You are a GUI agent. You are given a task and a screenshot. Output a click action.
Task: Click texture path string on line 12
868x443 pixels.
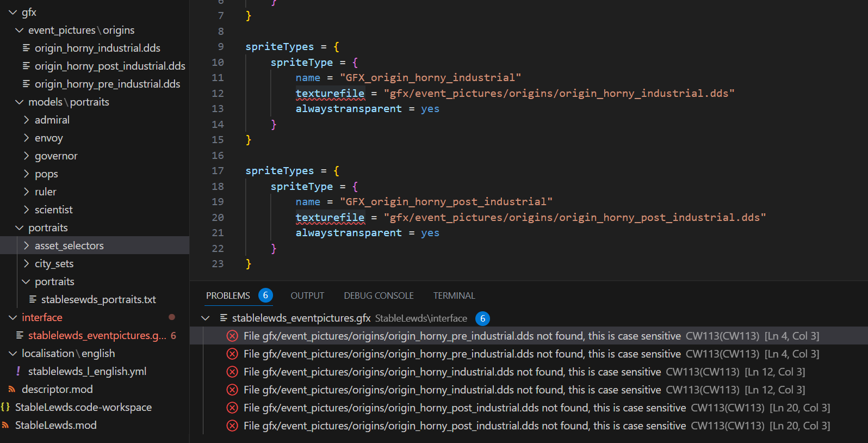(x=559, y=93)
